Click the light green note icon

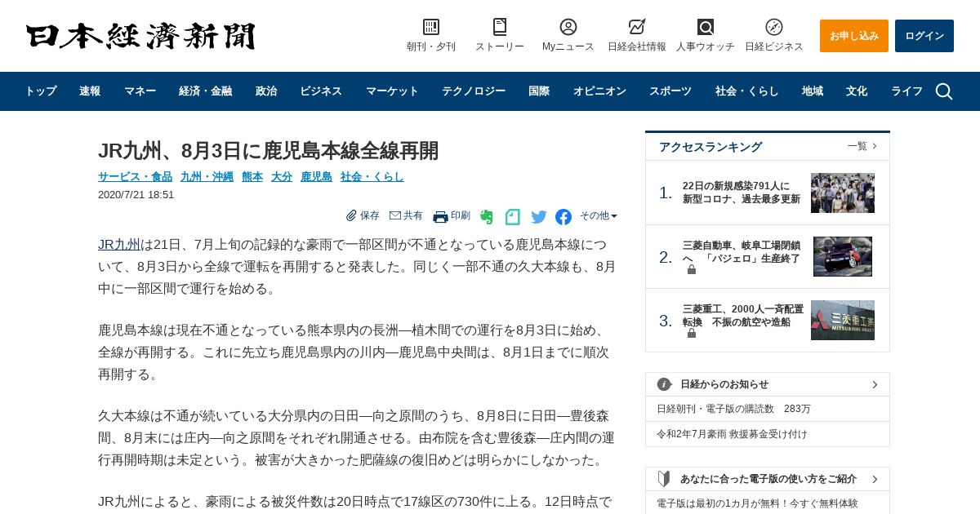tap(513, 217)
